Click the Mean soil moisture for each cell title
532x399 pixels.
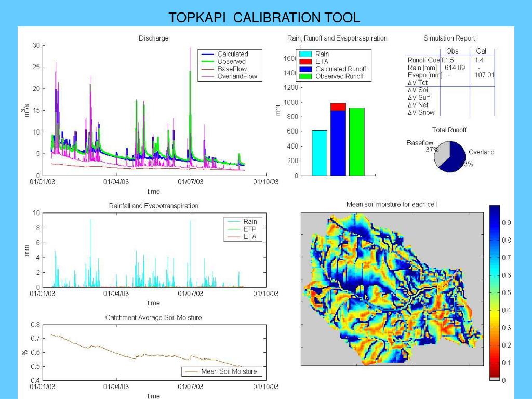point(392,204)
